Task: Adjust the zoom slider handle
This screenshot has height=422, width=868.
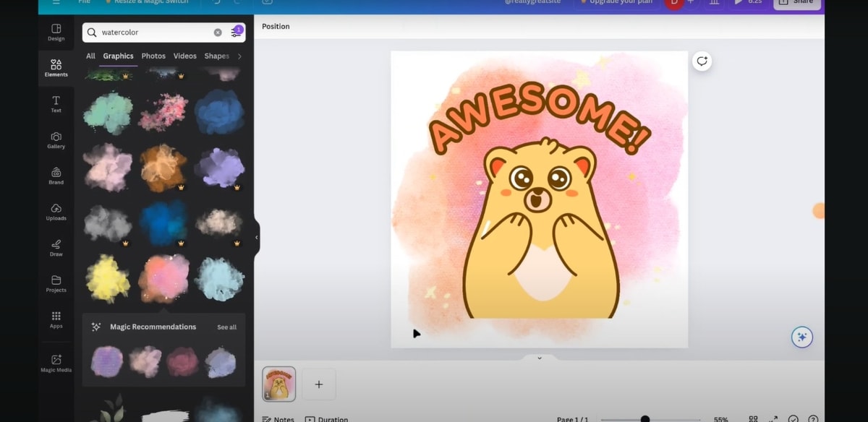Action: click(644, 419)
